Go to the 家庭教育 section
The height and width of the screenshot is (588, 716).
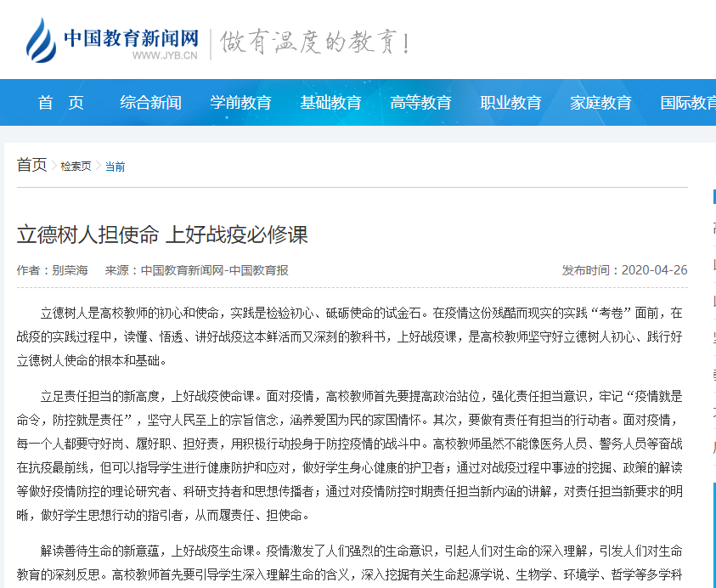pos(600,103)
